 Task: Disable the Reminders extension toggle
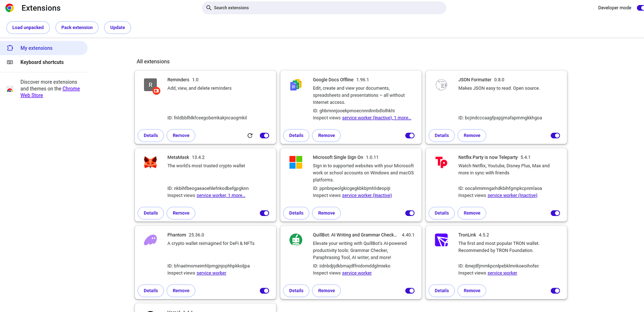[264, 136]
